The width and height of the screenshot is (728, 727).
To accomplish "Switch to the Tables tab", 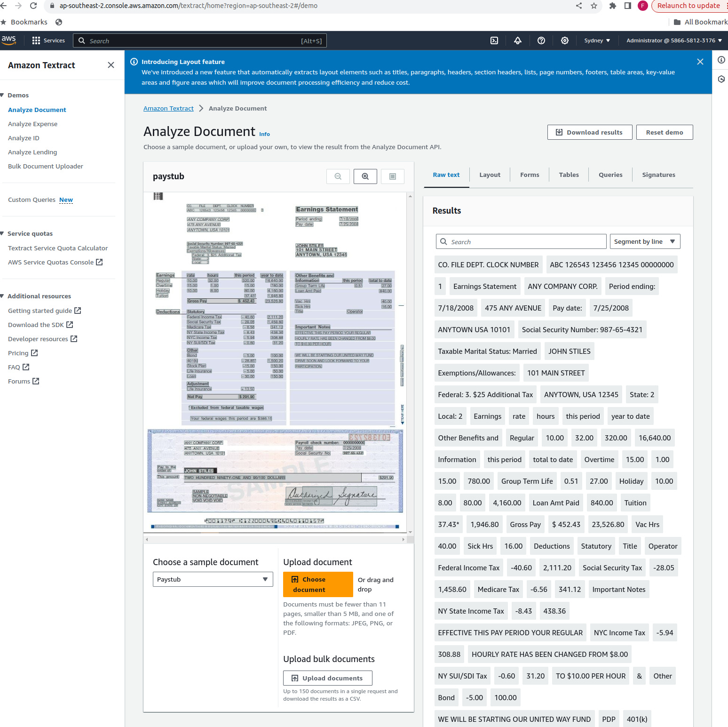I will coord(569,175).
